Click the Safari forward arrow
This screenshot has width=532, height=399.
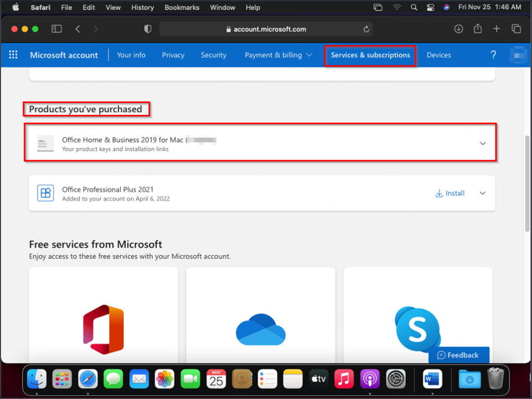95,29
